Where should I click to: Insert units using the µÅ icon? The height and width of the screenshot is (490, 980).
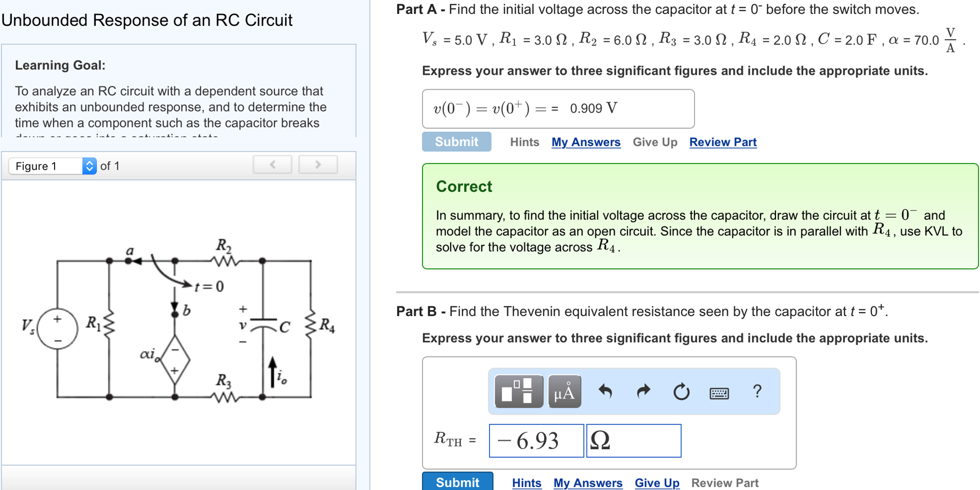click(x=564, y=392)
